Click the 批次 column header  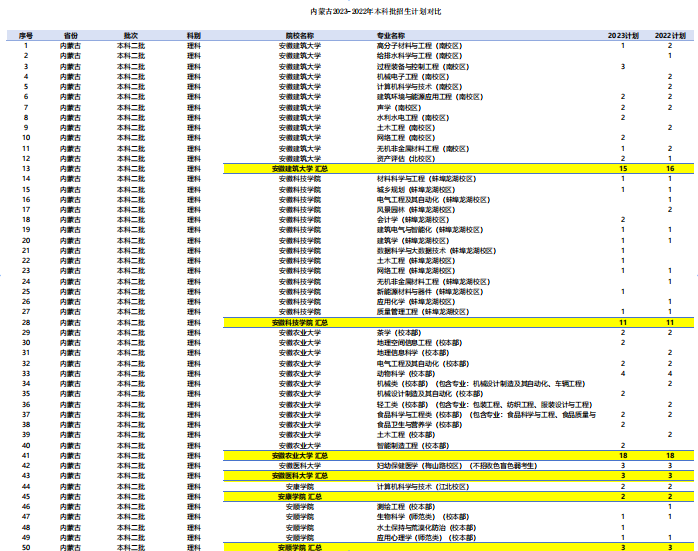pos(130,35)
